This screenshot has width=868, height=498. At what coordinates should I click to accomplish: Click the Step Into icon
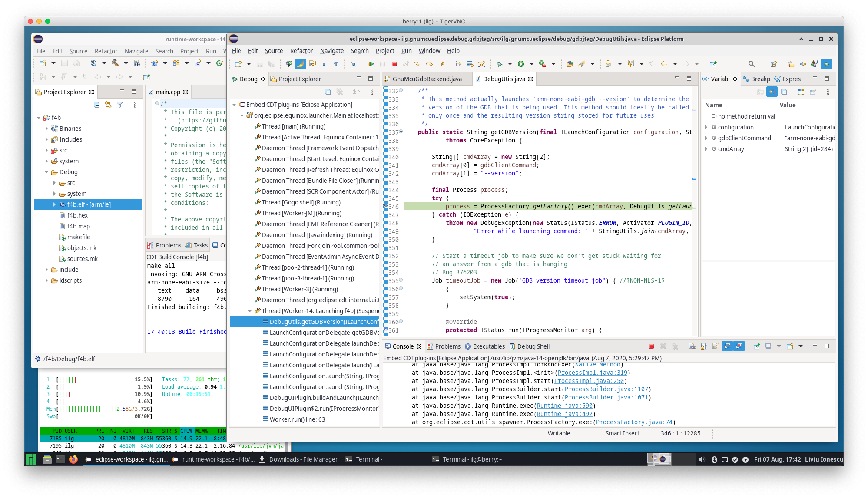pyautogui.click(x=417, y=64)
